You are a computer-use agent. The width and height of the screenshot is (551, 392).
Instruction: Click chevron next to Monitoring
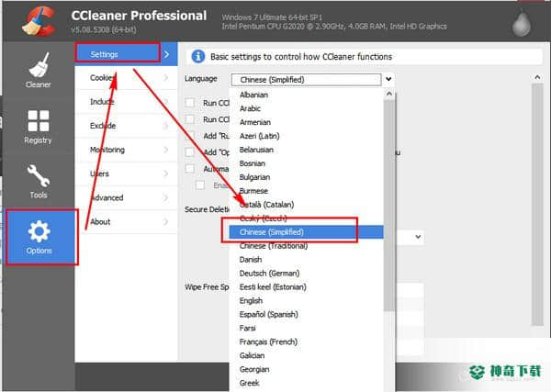pos(166,150)
